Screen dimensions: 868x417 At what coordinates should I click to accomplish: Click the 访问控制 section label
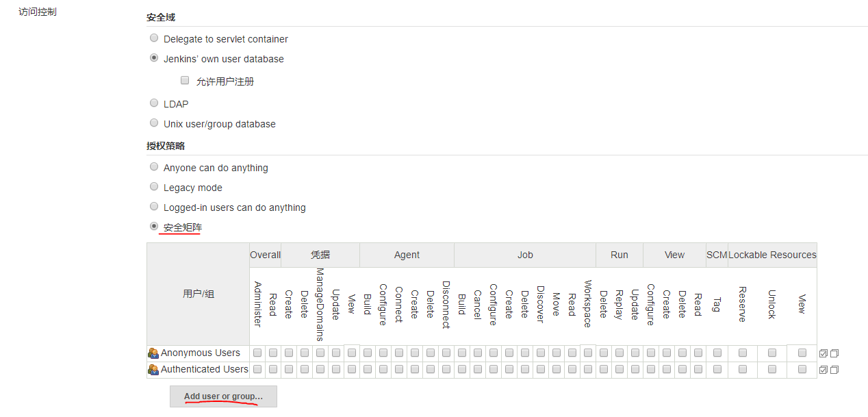[38, 12]
